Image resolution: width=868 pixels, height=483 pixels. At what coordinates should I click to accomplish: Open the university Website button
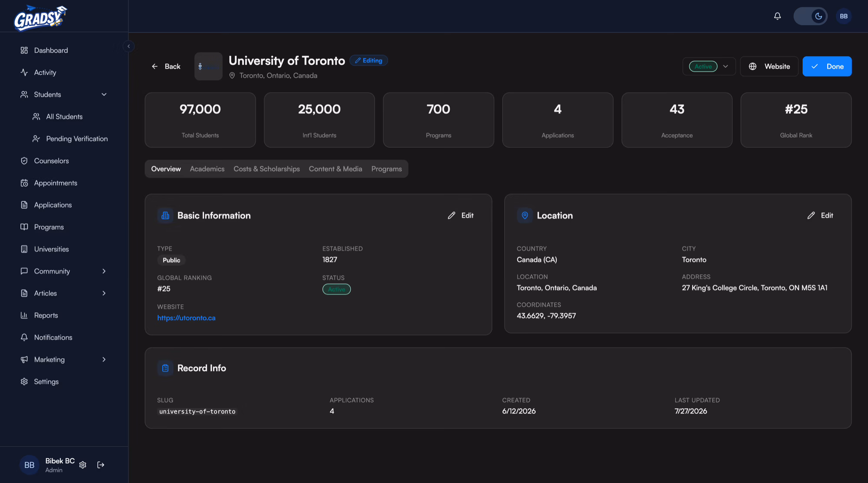pos(769,66)
